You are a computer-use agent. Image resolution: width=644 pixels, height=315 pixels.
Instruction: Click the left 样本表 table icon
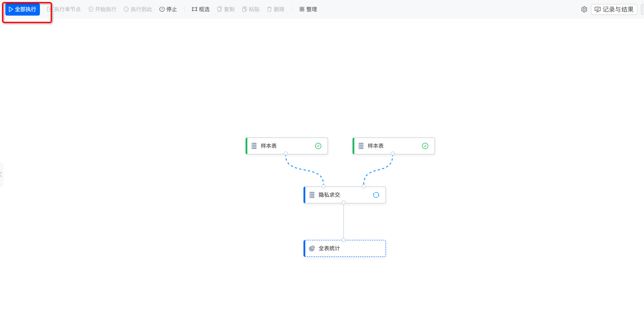[254, 146]
